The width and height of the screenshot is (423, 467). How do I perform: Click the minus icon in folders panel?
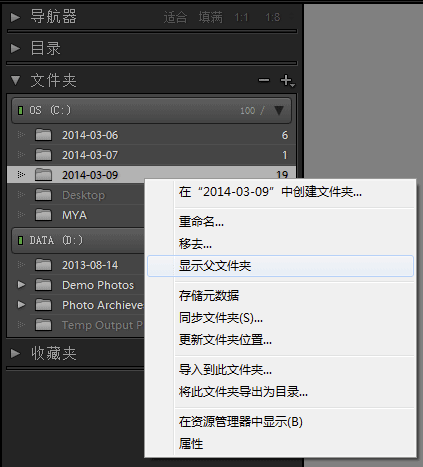(x=264, y=80)
